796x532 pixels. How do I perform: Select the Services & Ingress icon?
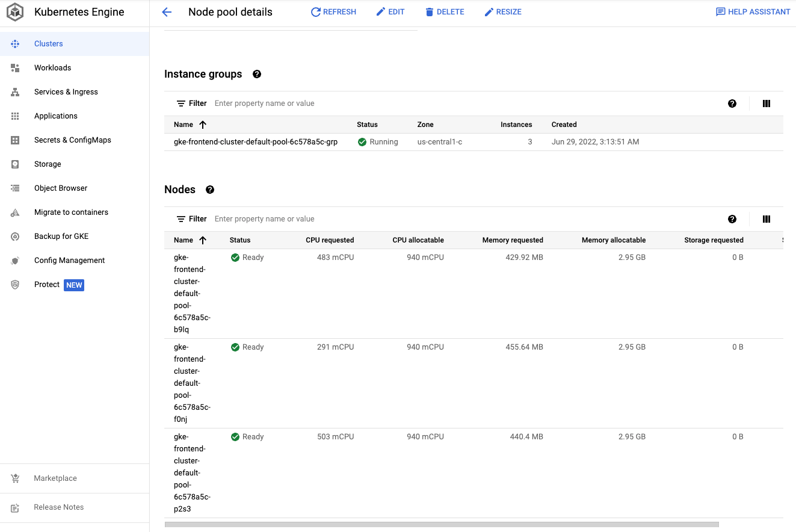click(x=15, y=91)
